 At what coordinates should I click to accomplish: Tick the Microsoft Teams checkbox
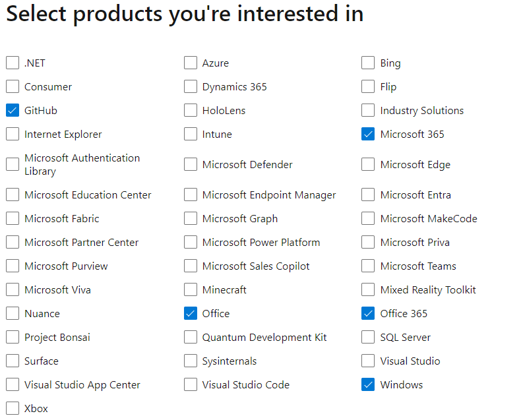(x=368, y=266)
